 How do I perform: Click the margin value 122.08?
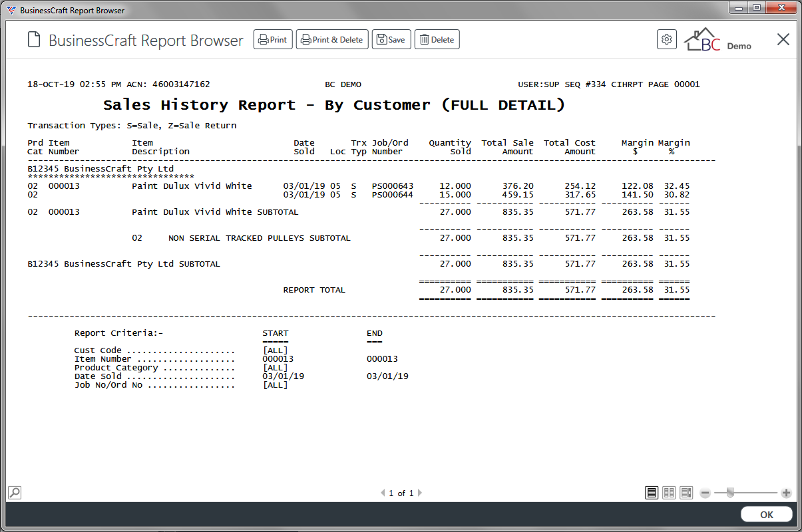tap(638, 186)
